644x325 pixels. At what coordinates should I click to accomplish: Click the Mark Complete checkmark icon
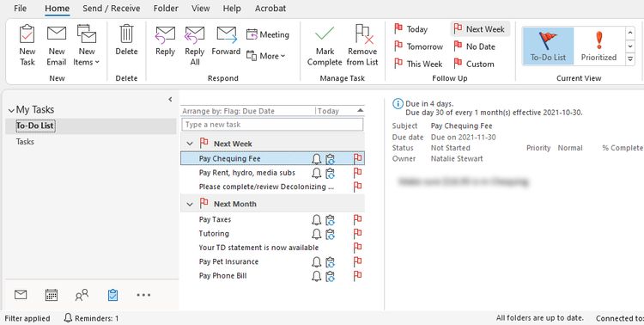click(325, 34)
